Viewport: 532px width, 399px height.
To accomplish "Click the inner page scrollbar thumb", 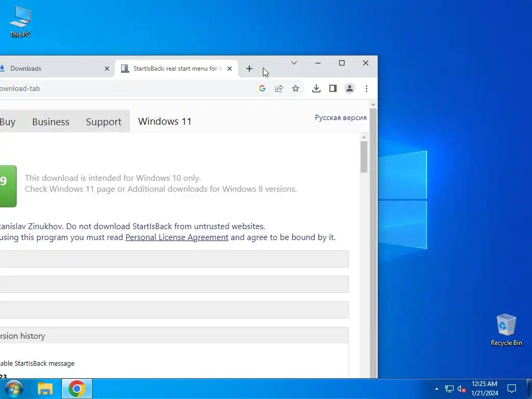I will pyautogui.click(x=364, y=157).
